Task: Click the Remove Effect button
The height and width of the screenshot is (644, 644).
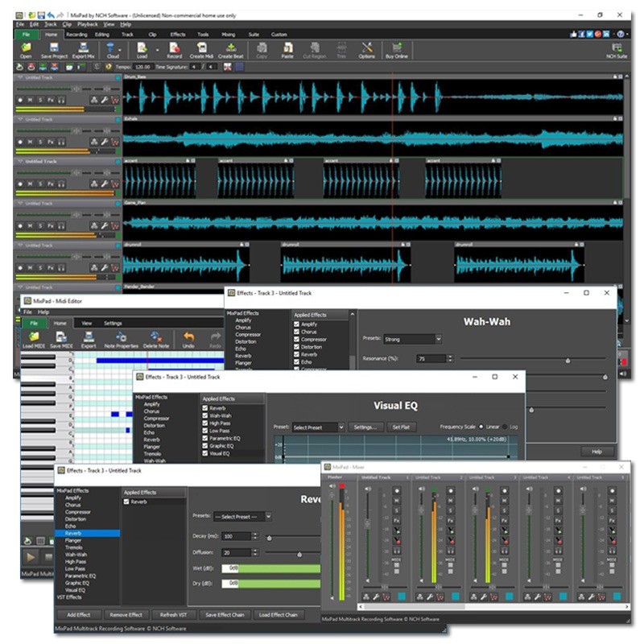Action: 126,615
